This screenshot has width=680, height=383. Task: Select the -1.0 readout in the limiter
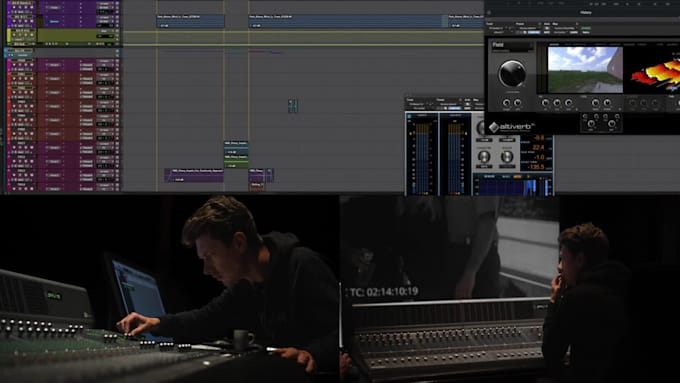(539, 157)
